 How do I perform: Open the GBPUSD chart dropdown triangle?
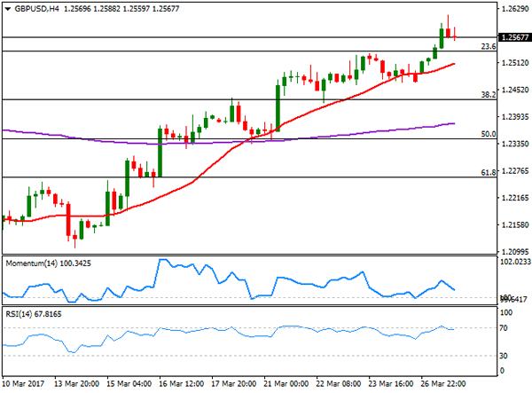coord(7,9)
